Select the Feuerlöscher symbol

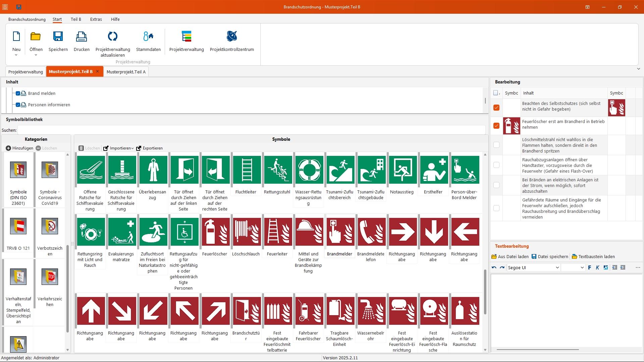pos(216,232)
